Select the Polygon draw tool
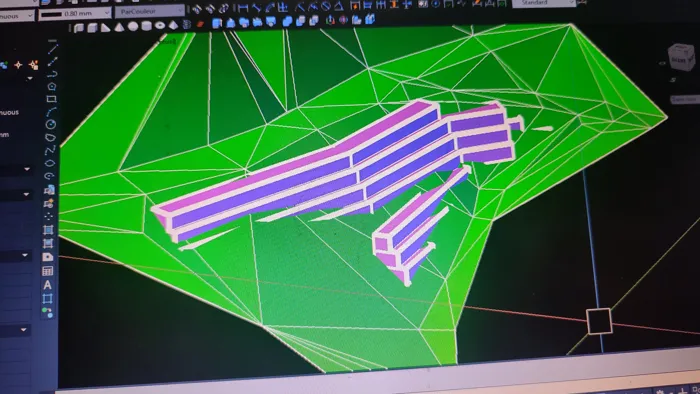Image resolution: width=700 pixels, height=394 pixels. tap(52, 86)
